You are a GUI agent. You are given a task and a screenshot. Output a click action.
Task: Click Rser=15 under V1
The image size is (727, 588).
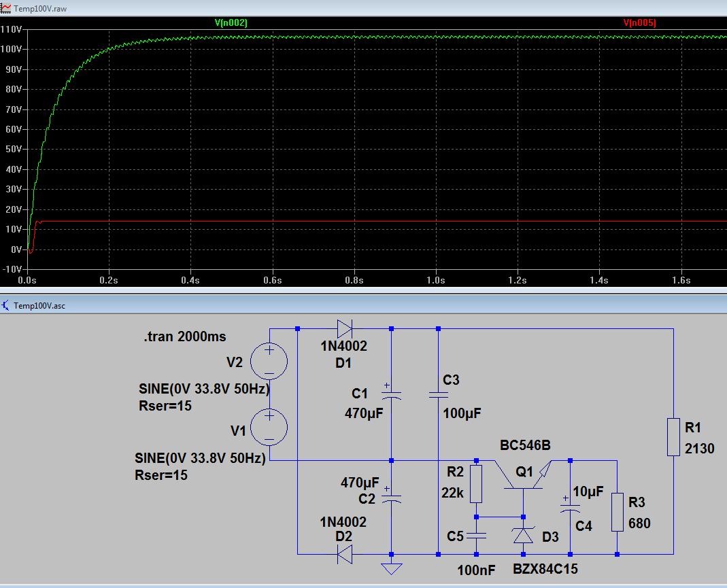click(x=161, y=475)
